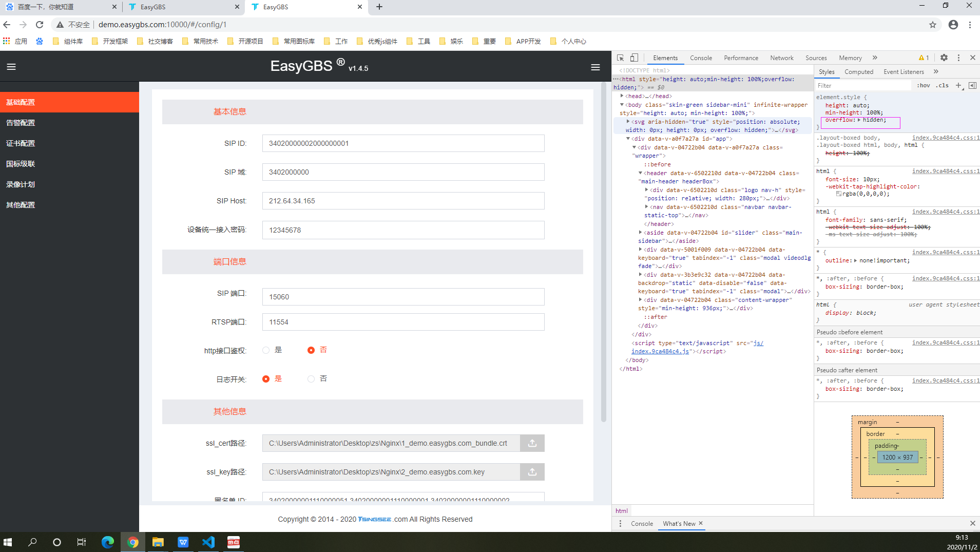This screenshot has height=552, width=980.
Task: Go back in browser history
Action: (x=7, y=25)
